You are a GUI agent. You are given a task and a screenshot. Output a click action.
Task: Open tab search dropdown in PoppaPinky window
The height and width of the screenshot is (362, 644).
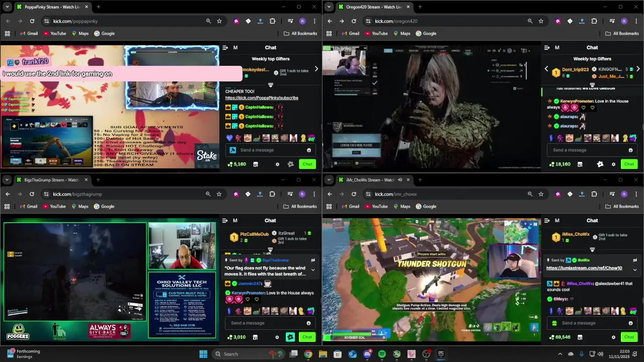pyautogui.click(x=7, y=7)
